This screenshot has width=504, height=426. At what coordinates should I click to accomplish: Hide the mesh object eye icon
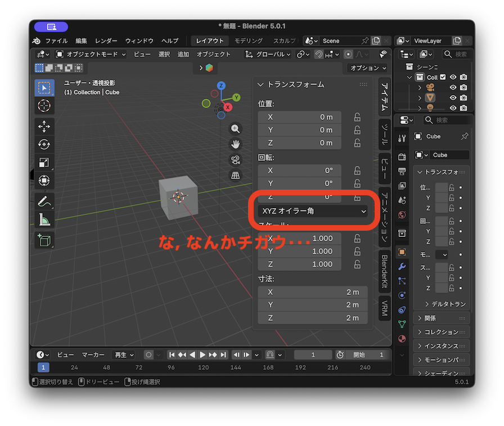453,98
